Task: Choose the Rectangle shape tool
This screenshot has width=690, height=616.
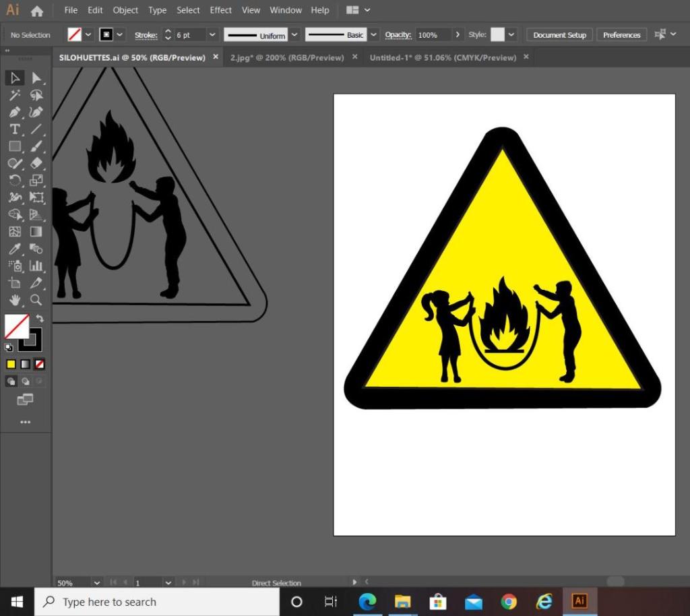Action: pos(14,146)
